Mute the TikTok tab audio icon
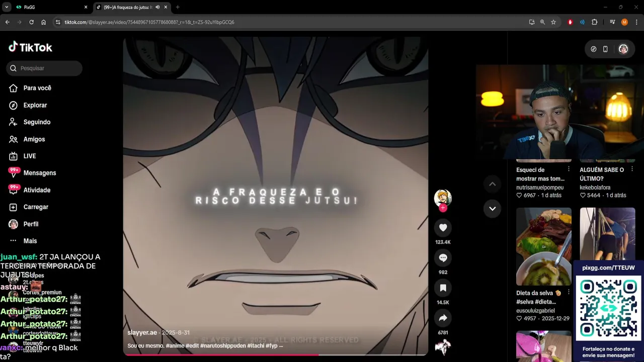 click(x=157, y=7)
